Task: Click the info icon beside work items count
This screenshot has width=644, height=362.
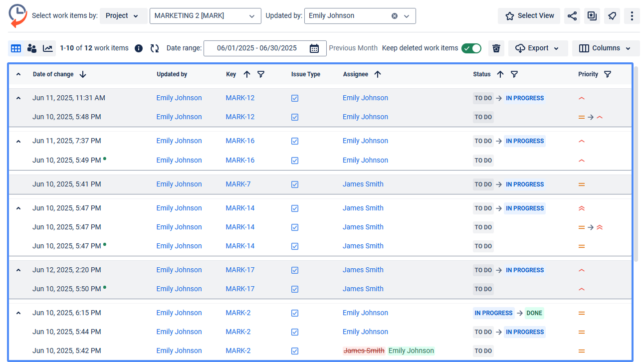Action: [x=139, y=48]
